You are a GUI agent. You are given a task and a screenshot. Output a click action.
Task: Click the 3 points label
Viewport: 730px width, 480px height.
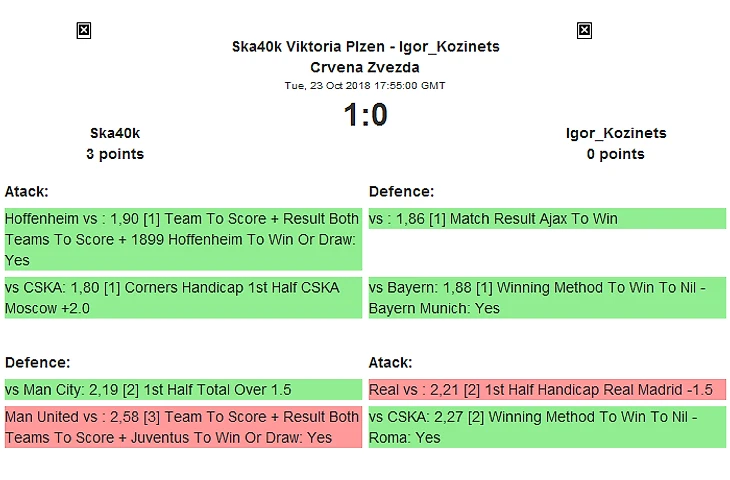click(115, 154)
